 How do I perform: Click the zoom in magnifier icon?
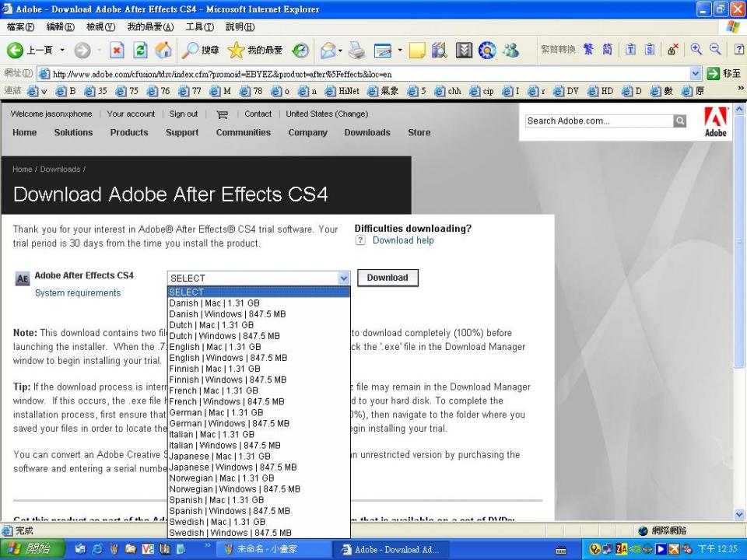(696, 49)
